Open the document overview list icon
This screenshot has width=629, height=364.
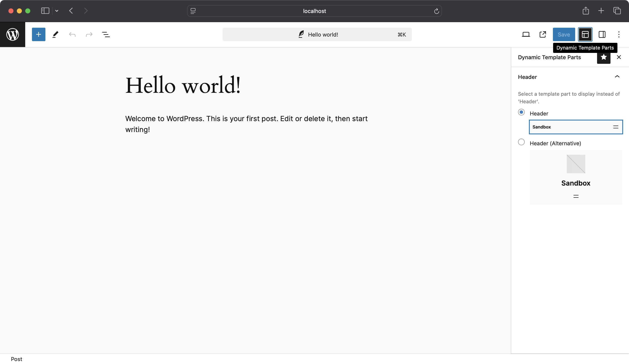coord(105,34)
